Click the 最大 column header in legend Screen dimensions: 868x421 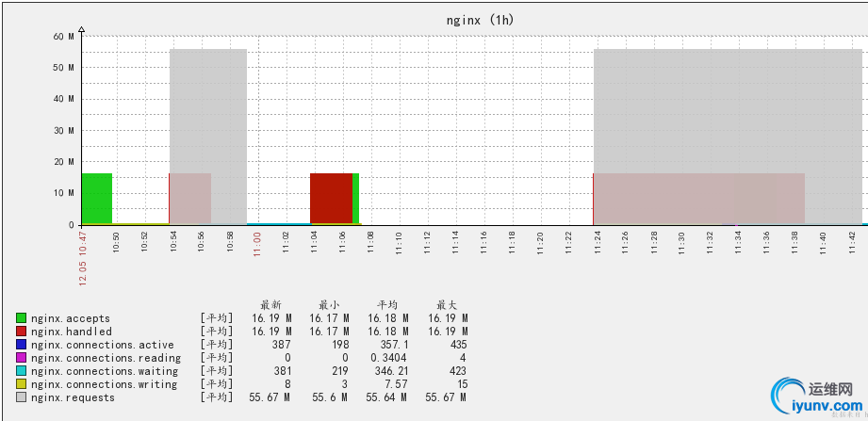point(447,305)
